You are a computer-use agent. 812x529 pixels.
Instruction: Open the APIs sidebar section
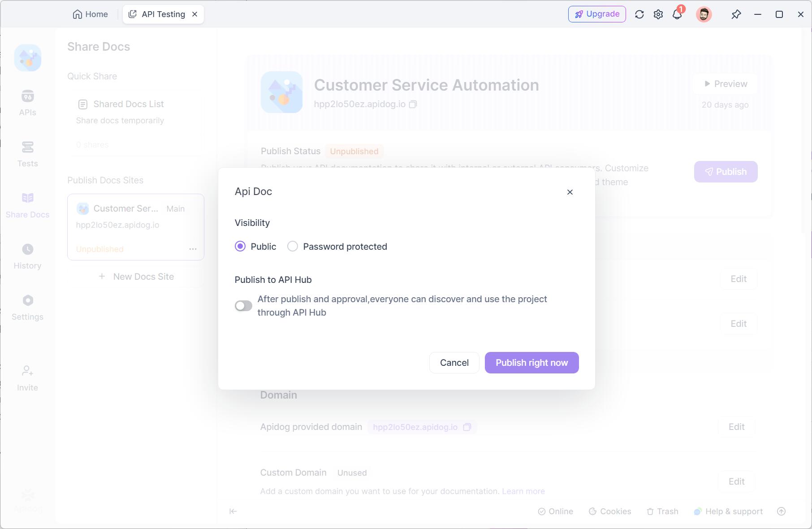pos(28,104)
